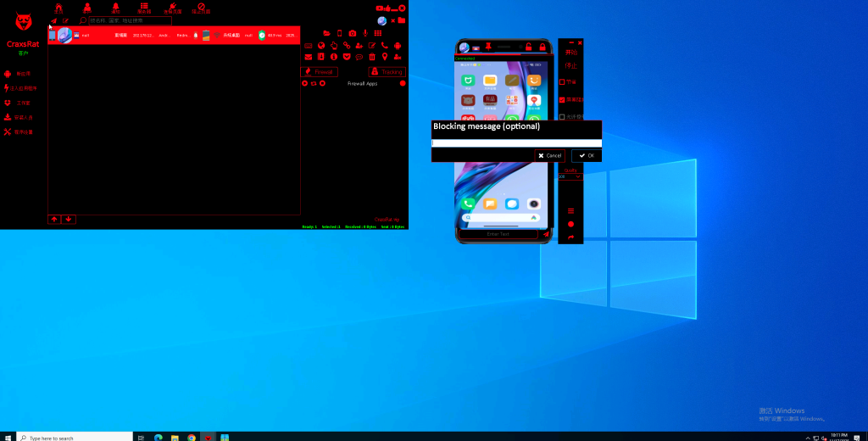
Task: Switch to the Tracking tab
Action: [x=387, y=72]
